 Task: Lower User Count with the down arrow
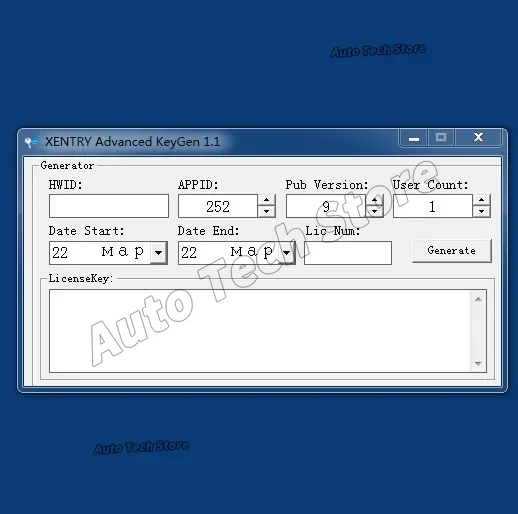click(481, 212)
